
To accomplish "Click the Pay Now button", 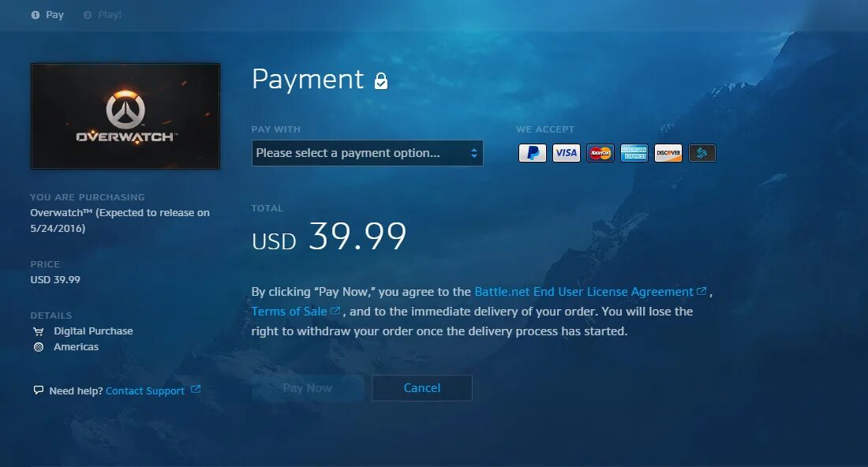I will click(x=307, y=388).
